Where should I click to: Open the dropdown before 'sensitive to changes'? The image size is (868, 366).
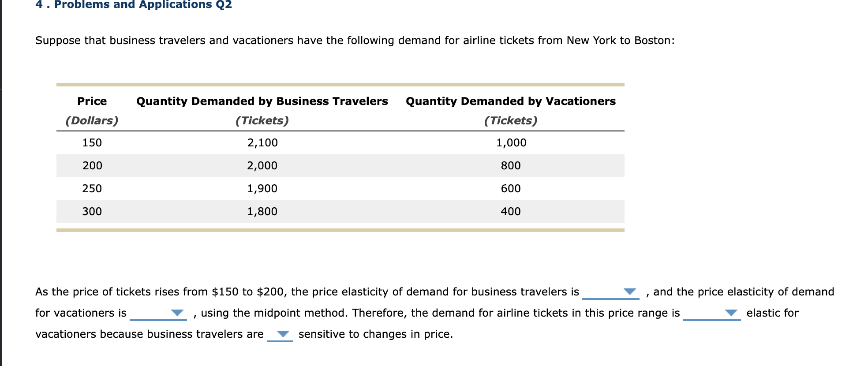280,334
